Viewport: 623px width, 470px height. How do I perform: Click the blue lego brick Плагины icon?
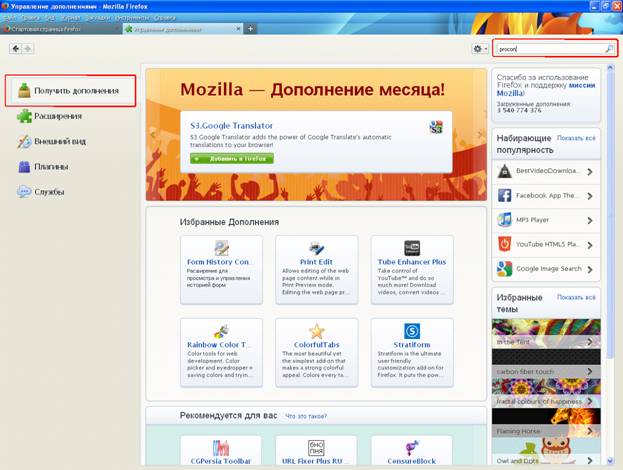click(24, 166)
